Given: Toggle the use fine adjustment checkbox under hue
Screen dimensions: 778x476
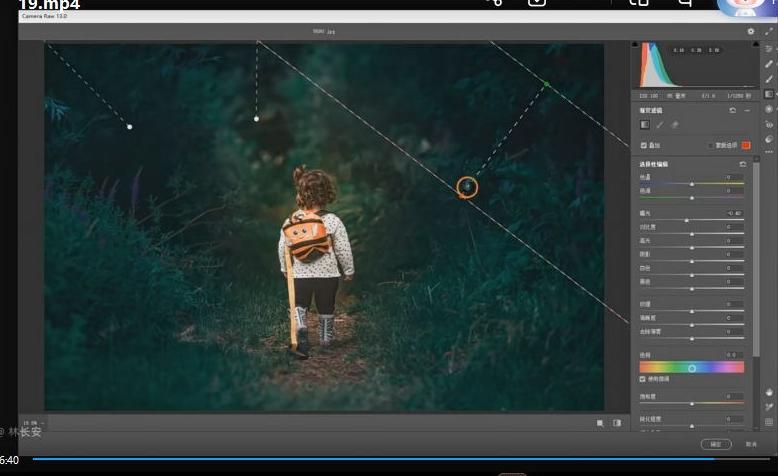Looking at the screenshot, I should tap(643, 379).
